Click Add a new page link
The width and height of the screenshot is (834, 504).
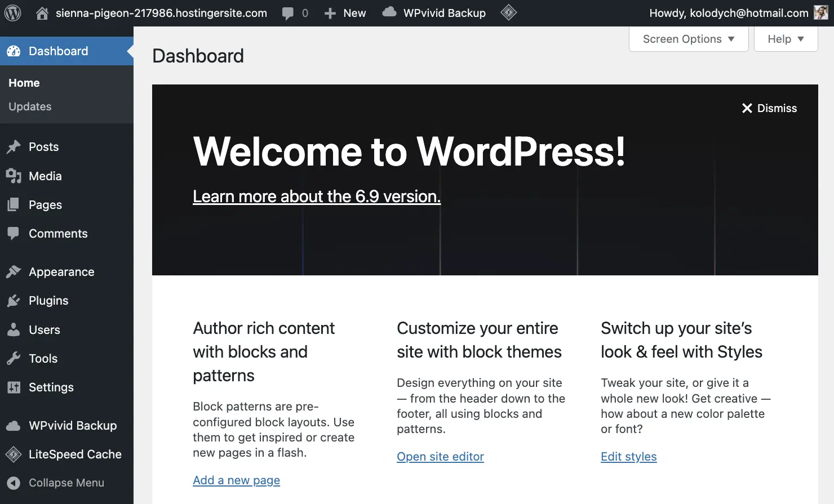point(236,480)
